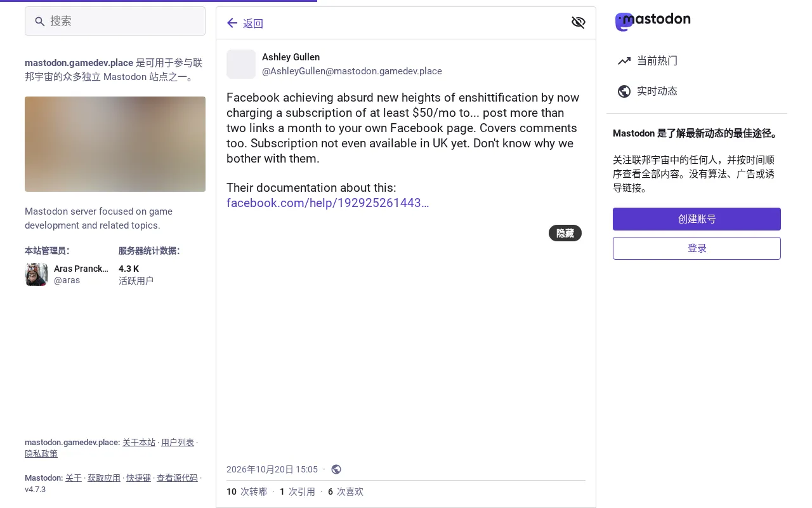812x508 pixels.
Task: Click the globe icon beside 实时动态
Action: pos(624,91)
